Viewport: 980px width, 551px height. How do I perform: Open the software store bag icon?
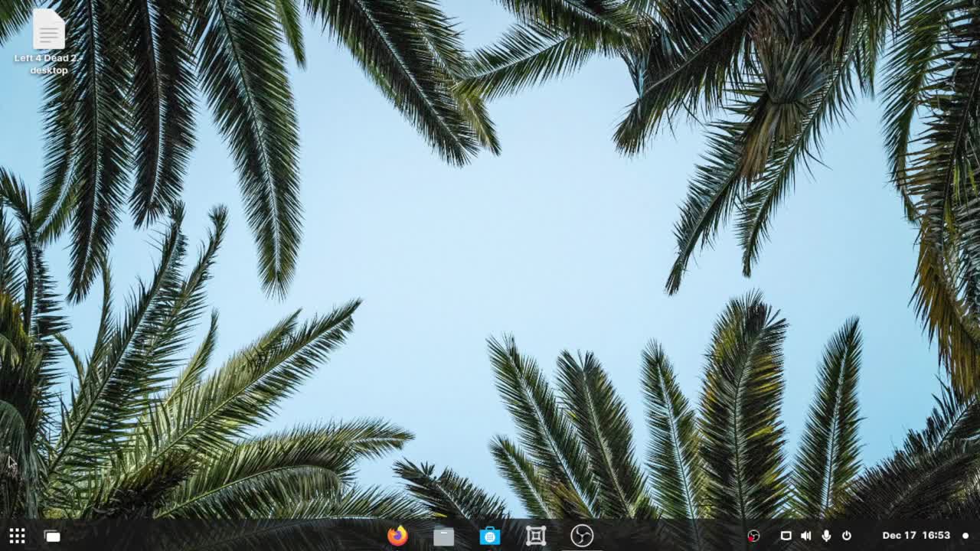[x=490, y=536]
